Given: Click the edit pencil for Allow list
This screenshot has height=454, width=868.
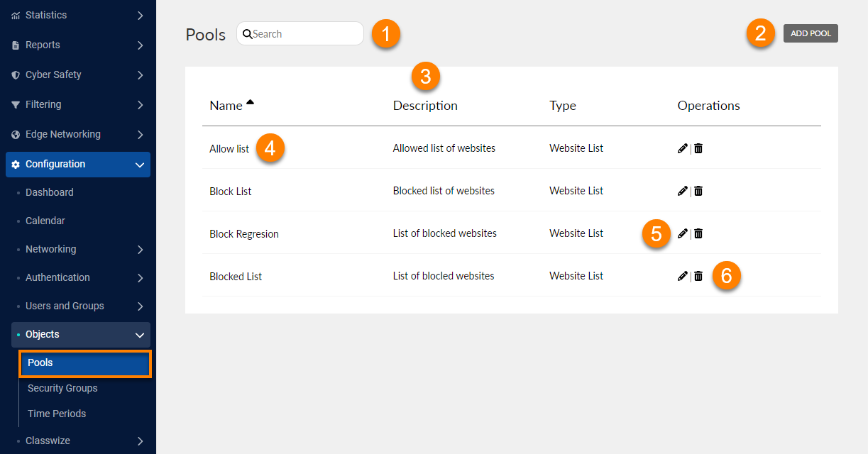Looking at the screenshot, I should pyautogui.click(x=682, y=148).
